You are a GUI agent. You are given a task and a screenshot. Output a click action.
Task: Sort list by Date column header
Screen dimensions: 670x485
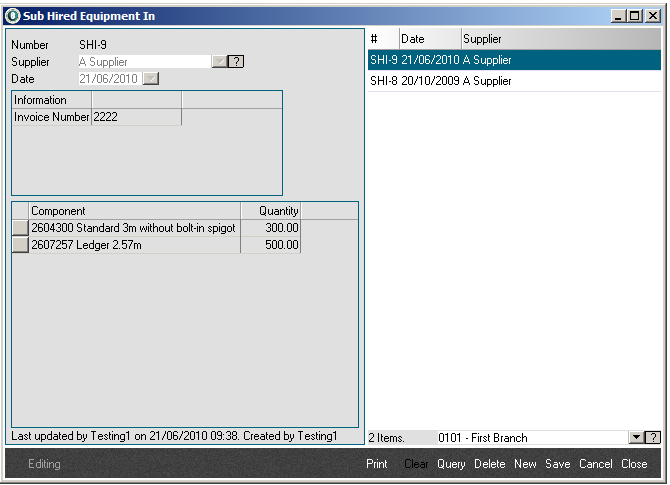click(429, 39)
